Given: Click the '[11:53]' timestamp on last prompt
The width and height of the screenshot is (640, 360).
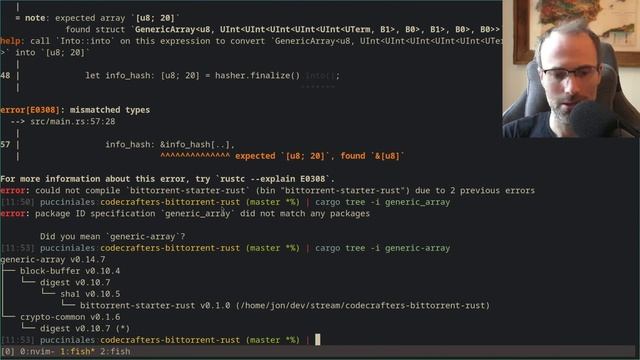Looking at the screenshot, I should tap(18, 340).
